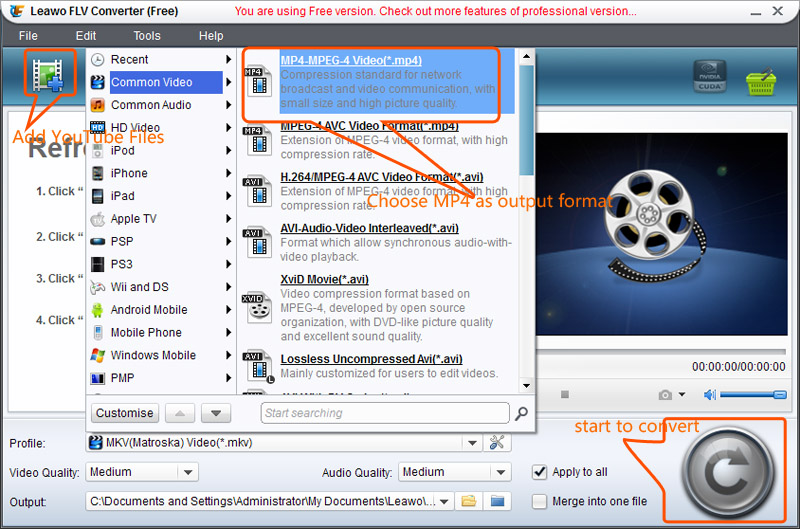
Task: Click the Lossless Uncompressed Avi icon
Action: coord(258,366)
